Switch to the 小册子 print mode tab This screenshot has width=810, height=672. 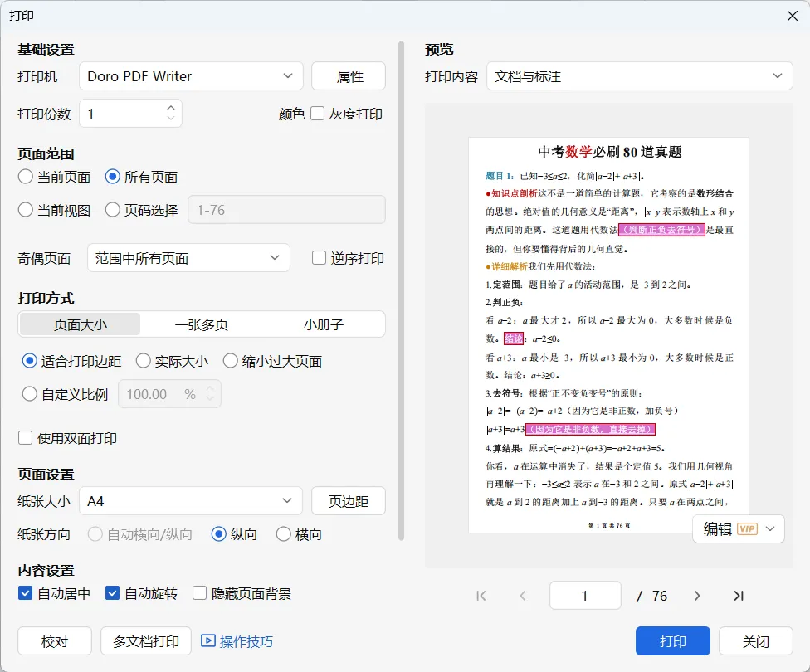click(x=324, y=324)
